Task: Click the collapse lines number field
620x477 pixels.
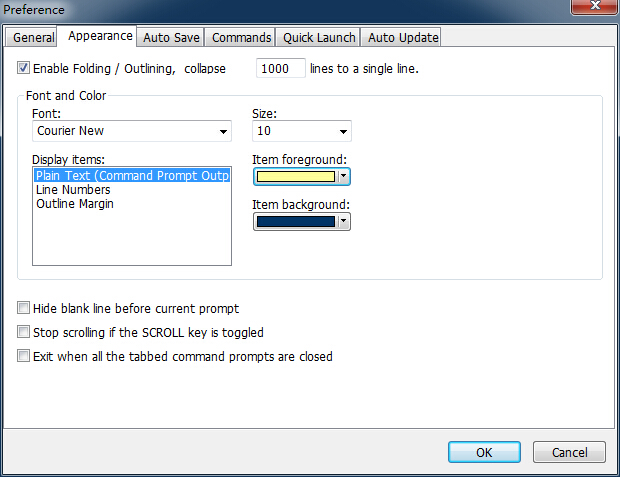Action: click(281, 69)
